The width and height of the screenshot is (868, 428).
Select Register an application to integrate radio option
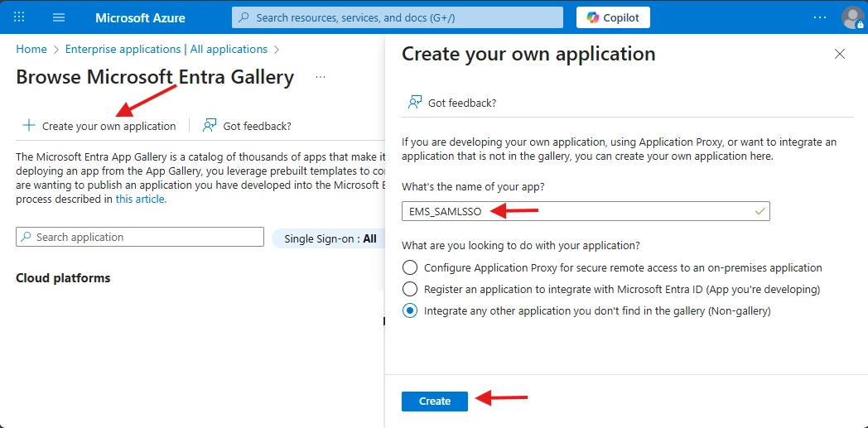click(410, 289)
